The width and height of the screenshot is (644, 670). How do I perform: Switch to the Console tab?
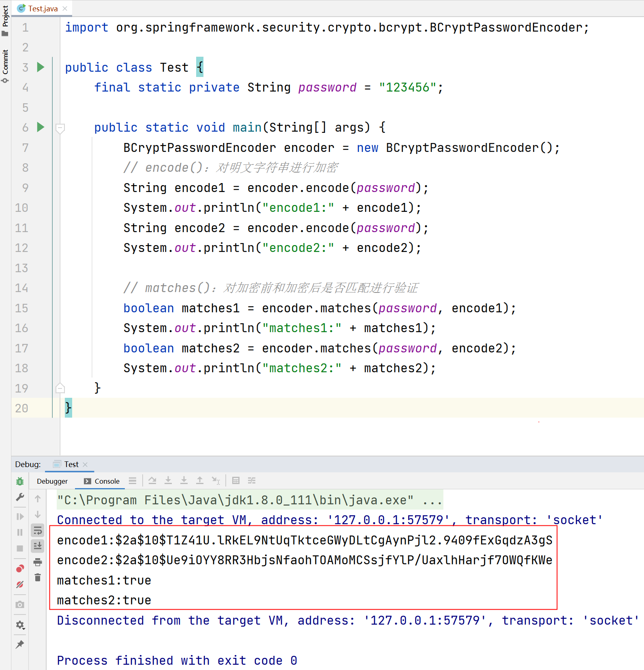(x=102, y=481)
